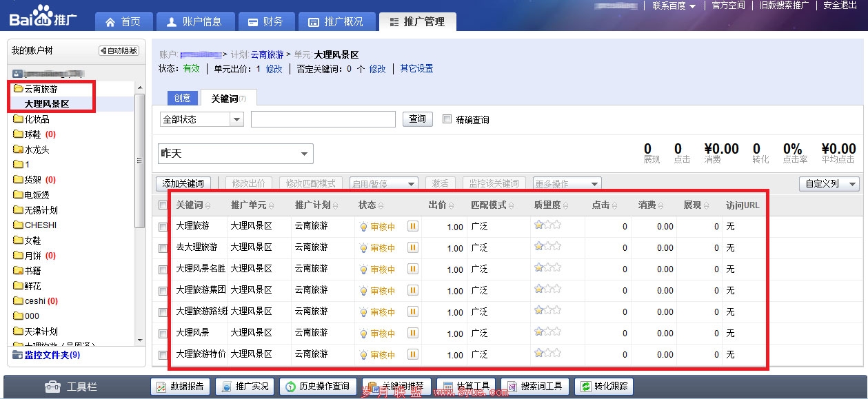Switch to the 创意 tab

[x=182, y=99]
